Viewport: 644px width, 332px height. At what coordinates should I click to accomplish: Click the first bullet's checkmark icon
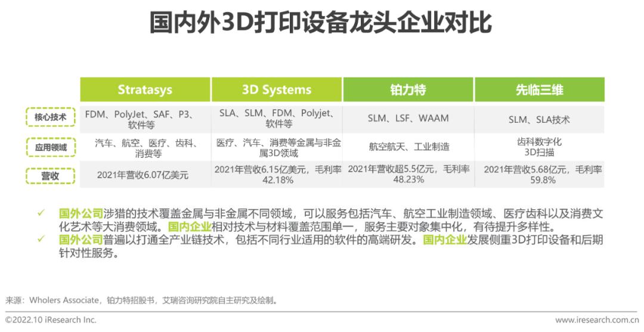41,213
